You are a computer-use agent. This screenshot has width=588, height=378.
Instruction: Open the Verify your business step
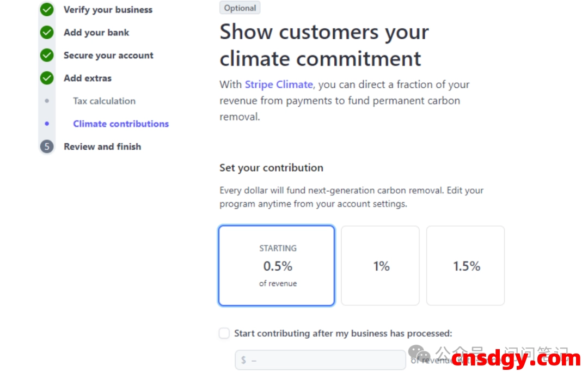tap(108, 9)
